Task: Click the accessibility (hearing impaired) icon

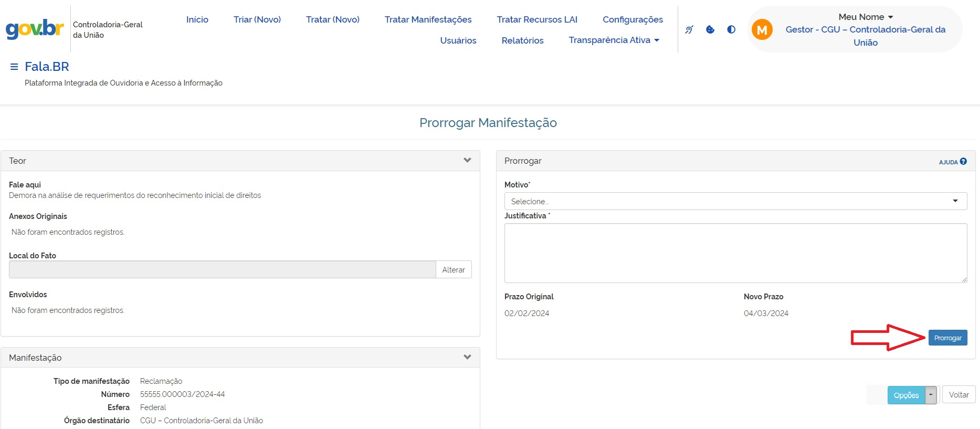Action: (x=689, y=30)
